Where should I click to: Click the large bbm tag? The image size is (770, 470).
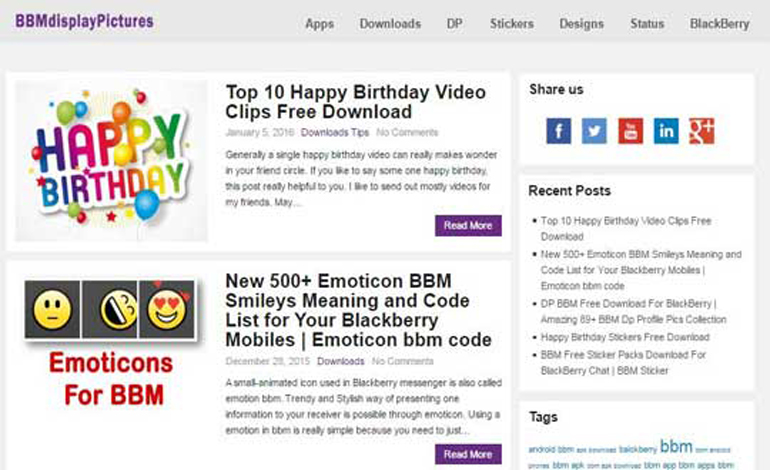click(676, 446)
